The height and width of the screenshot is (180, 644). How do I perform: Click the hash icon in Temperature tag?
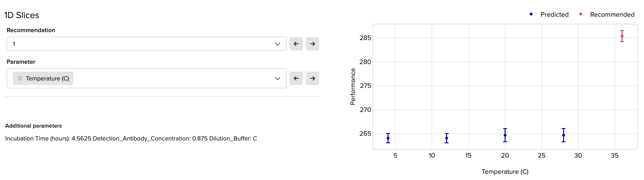(20, 78)
